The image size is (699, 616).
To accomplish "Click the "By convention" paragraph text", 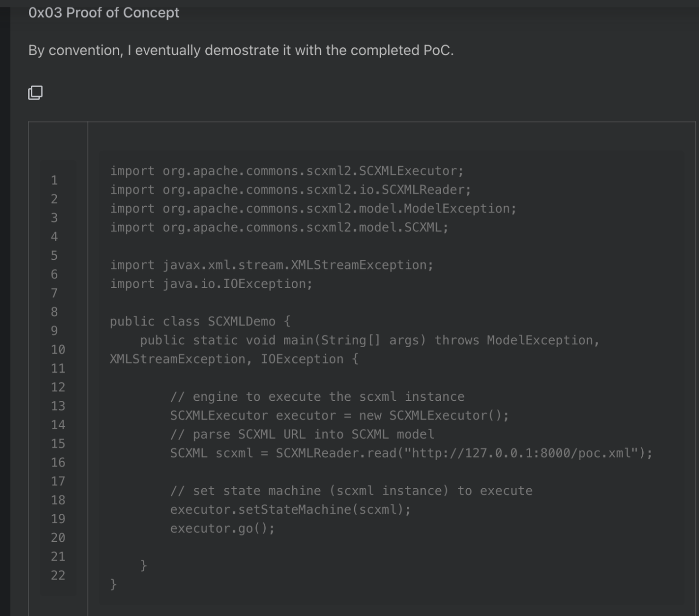I will point(241,50).
